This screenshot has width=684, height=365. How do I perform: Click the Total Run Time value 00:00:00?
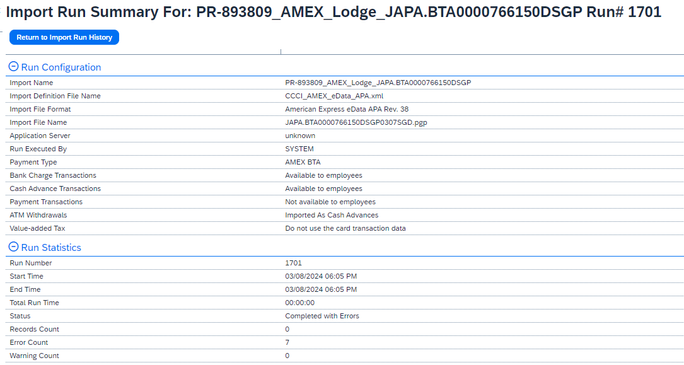[x=300, y=303]
